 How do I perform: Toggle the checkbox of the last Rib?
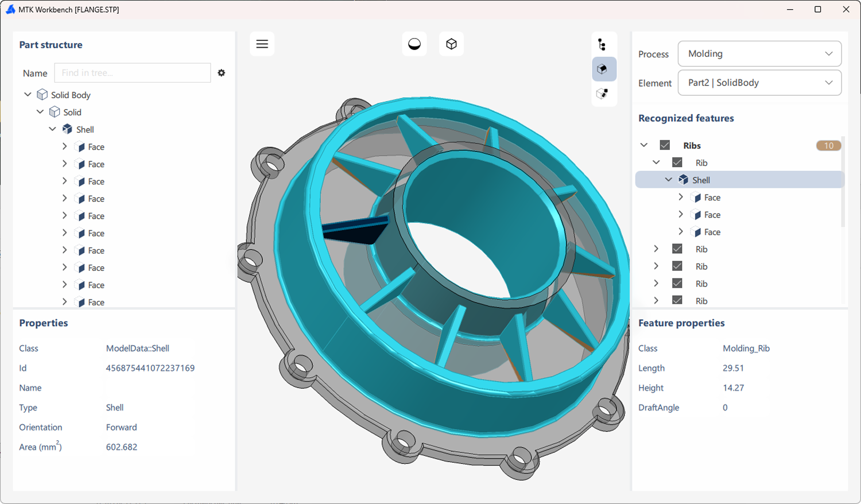pyautogui.click(x=677, y=300)
